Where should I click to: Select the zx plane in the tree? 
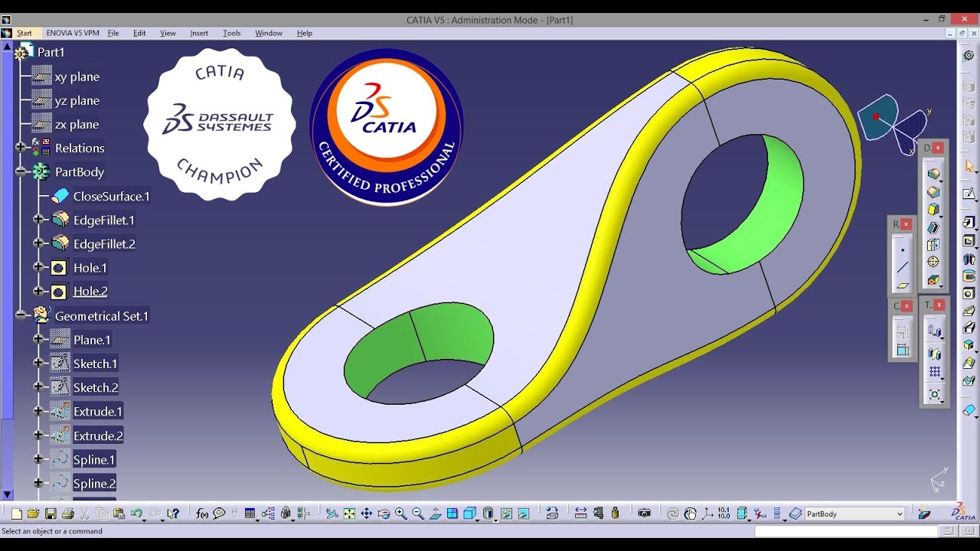[77, 124]
